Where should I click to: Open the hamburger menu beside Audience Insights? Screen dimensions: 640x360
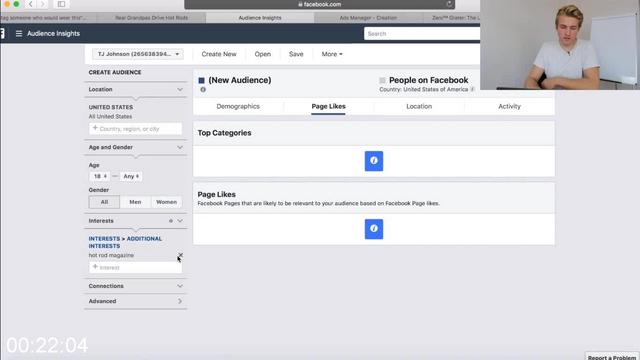click(19, 33)
